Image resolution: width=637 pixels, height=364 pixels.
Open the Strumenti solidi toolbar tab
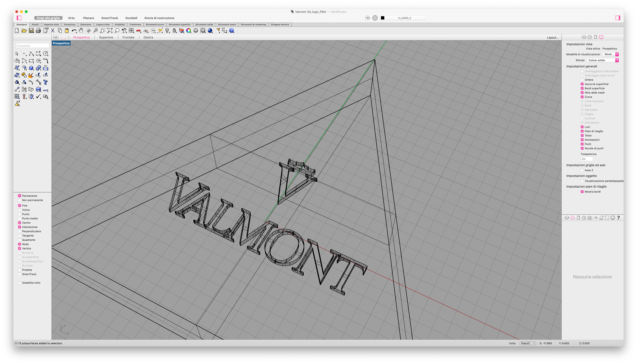204,25
